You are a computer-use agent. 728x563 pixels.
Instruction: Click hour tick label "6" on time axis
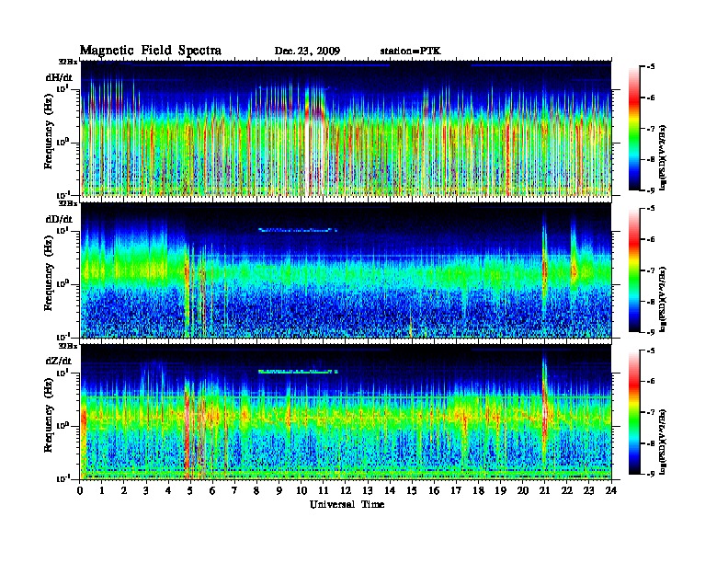tap(212, 491)
